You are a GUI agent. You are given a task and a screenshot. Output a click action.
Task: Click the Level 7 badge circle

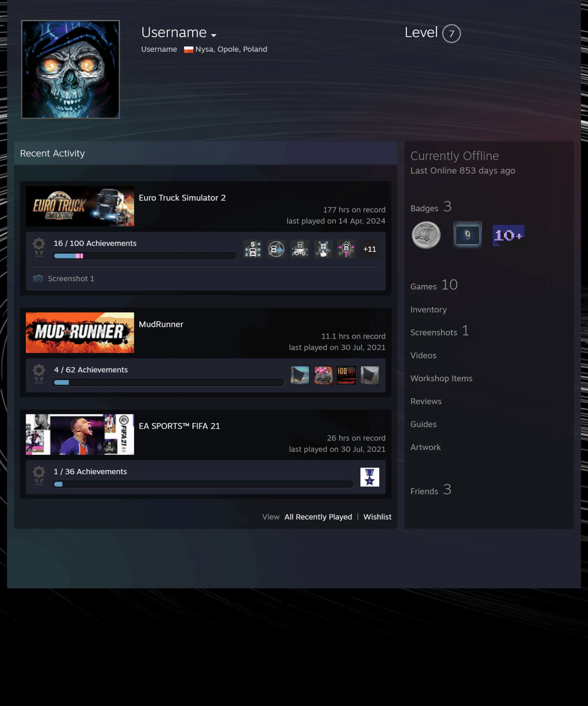pyautogui.click(x=451, y=33)
